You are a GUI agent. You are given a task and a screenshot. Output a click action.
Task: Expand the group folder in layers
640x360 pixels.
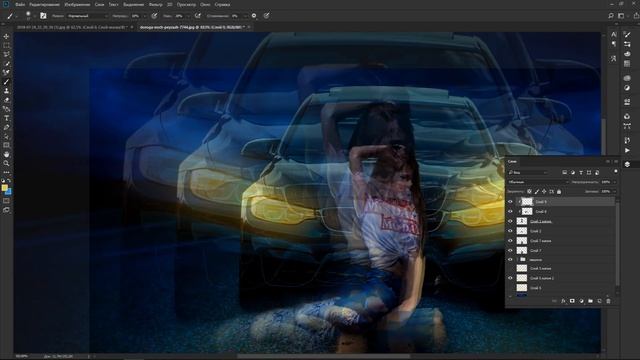pyautogui.click(x=518, y=260)
